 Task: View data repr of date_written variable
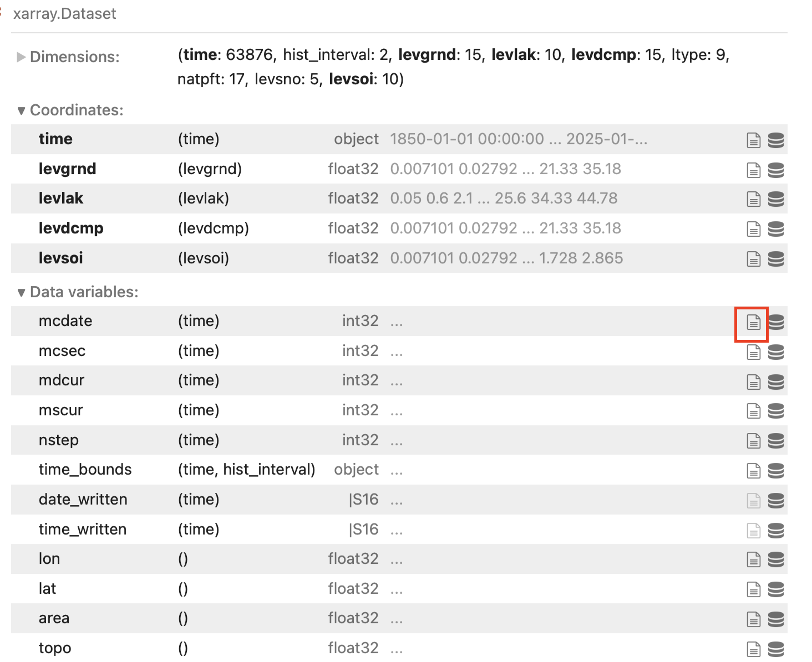776,501
